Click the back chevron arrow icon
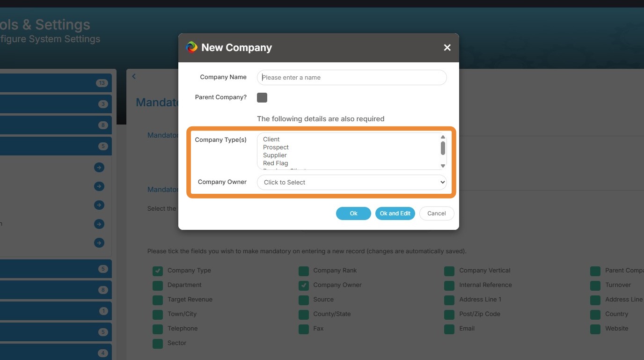 click(x=134, y=76)
